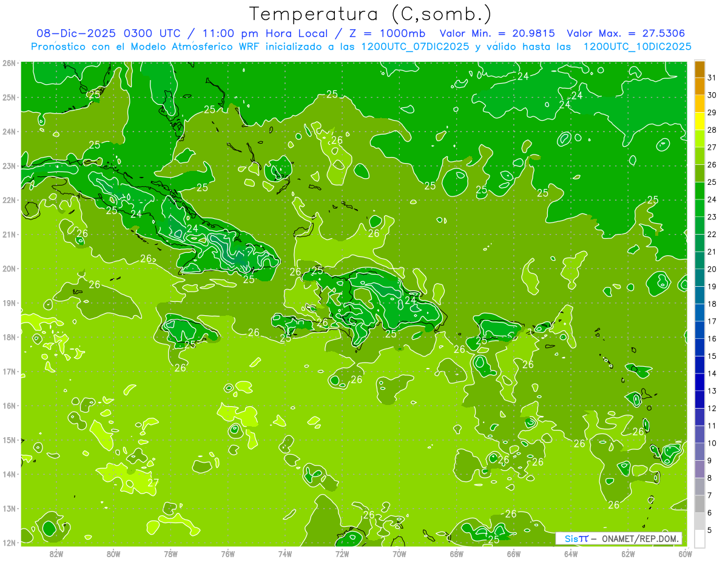Pick the bright yellow swatch between 28 and 29

[x=699, y=121]
